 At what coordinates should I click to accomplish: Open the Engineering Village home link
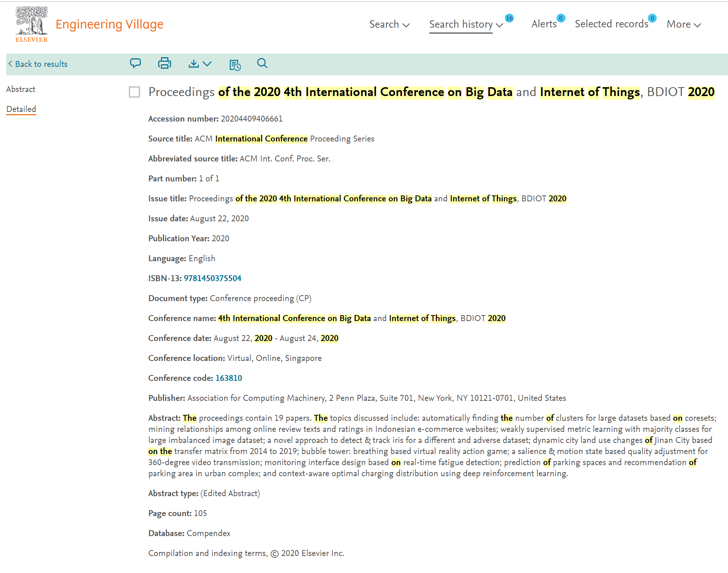coord(109,24)
